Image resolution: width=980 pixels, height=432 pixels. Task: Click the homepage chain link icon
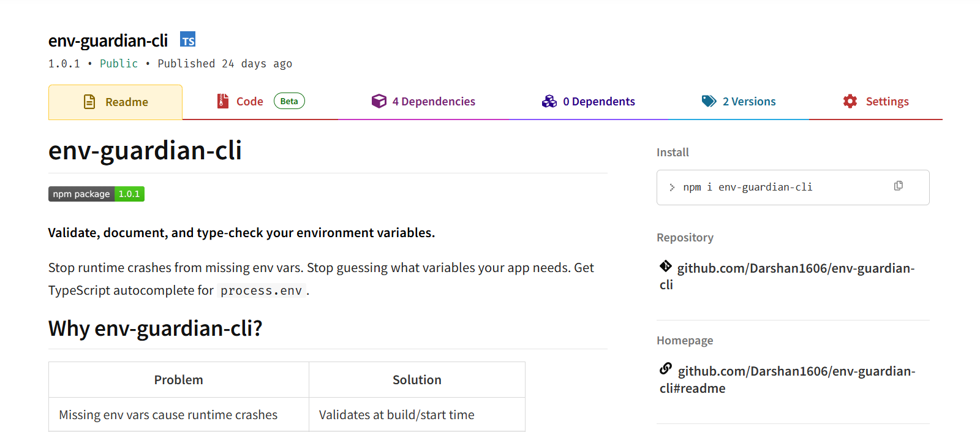pyautogui.click(x=666, y=368)
